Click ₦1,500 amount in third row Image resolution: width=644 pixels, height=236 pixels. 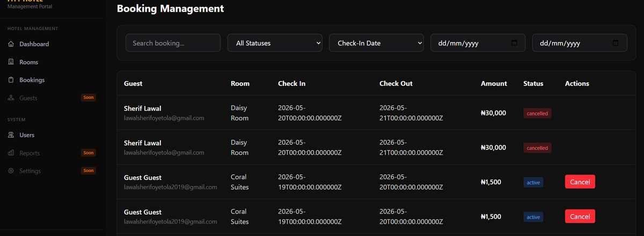(x=491, y=182)
